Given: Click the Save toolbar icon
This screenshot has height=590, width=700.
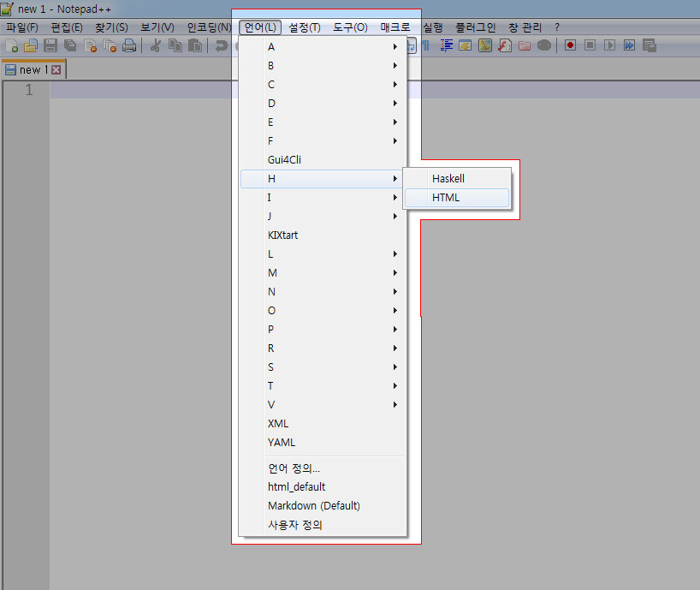Looking at the screenshot, I should (50, 45).
